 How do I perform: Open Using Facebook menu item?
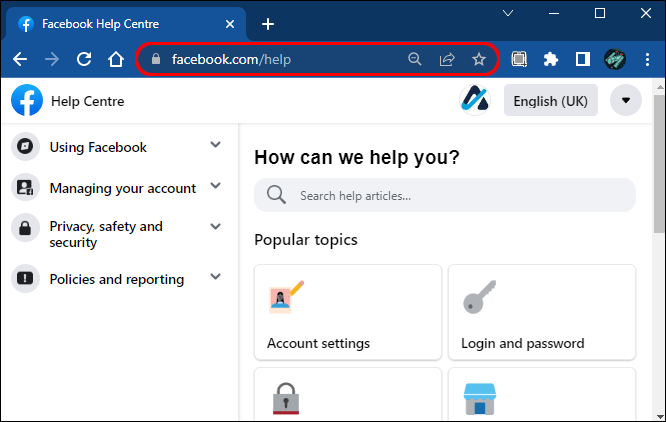[98, 147]
